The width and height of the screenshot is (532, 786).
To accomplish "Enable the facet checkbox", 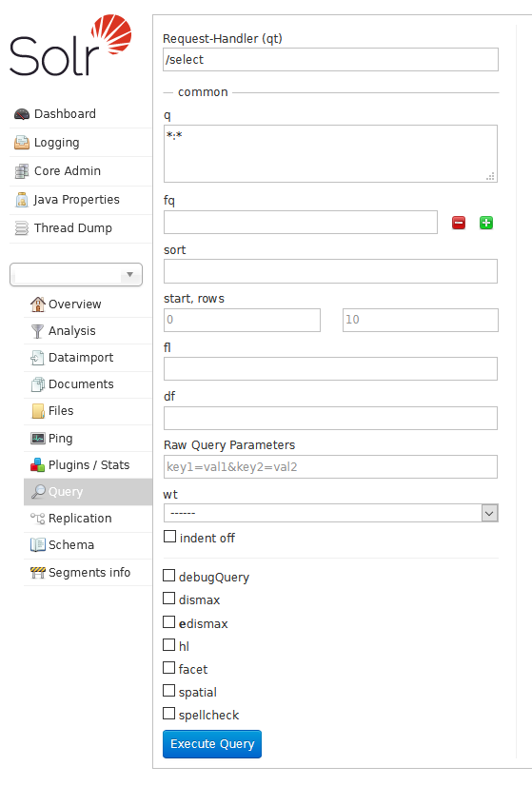I will 169,668.
